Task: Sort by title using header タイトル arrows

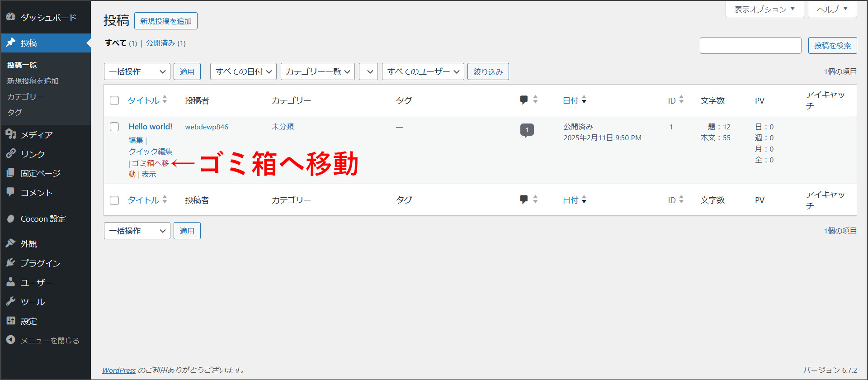Action: [165, 100]
